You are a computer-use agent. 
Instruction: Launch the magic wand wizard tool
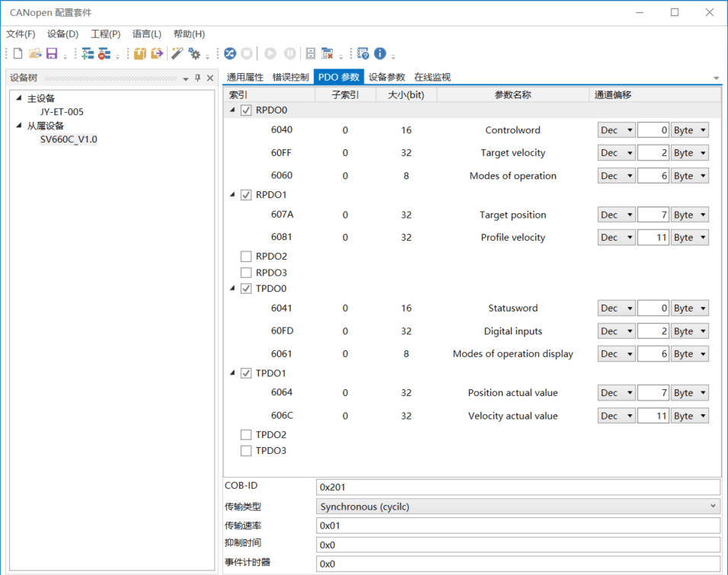pyautogui.click(x=177, y=53)
